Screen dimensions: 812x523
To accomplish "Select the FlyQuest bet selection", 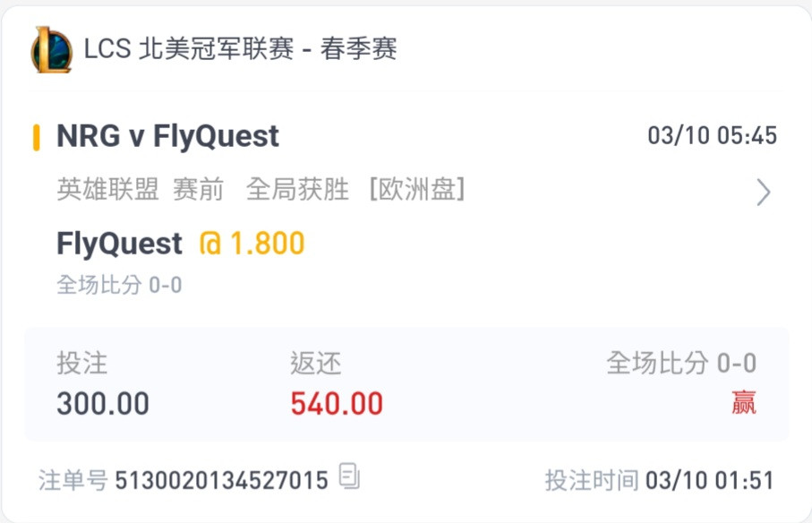I will click(x=119, y=244).
